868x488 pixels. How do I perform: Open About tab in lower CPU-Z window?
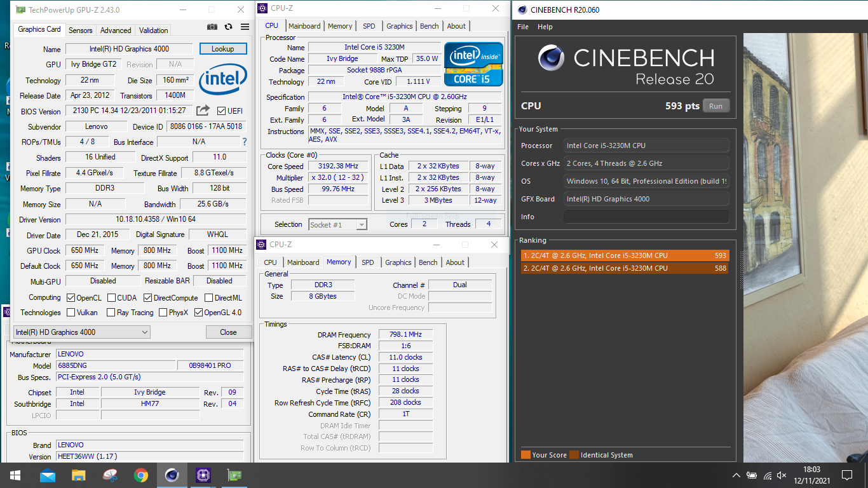pyautogui.click(x=455, y=262)
